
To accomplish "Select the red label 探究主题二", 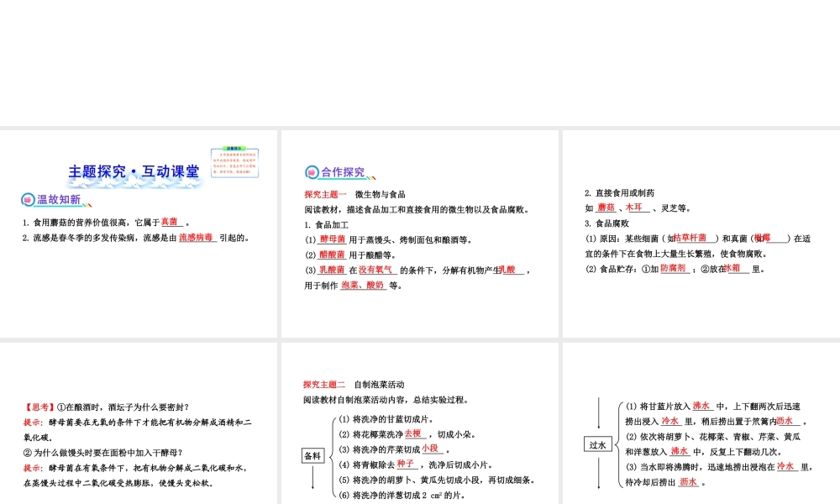I will [324, 385].
